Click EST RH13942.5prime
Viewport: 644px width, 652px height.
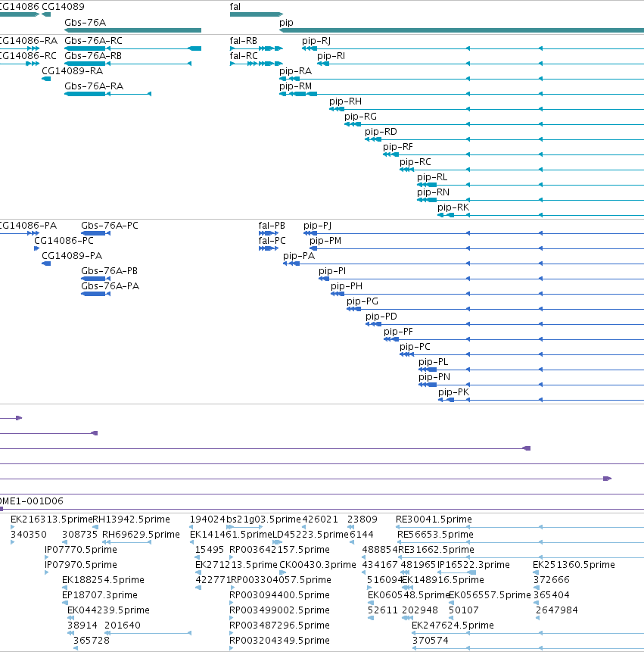tap(131, 519)
